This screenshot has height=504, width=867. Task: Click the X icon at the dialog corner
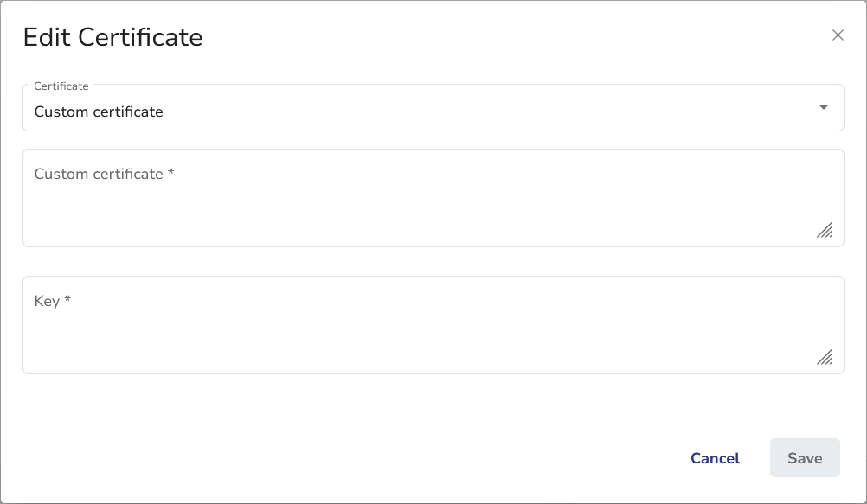(837, 35)
